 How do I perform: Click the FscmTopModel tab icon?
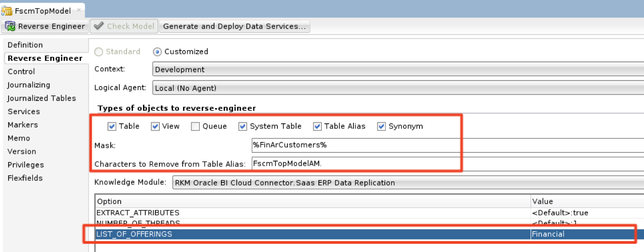point(7,10)
